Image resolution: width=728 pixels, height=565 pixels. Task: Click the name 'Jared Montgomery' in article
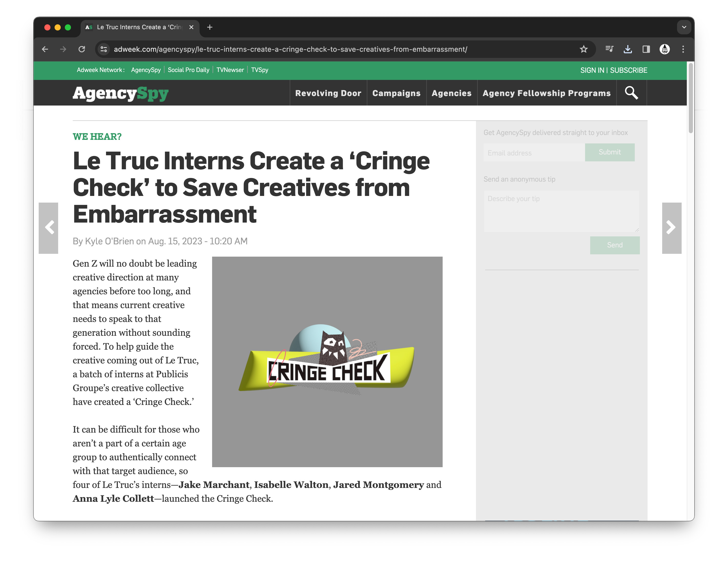click(378, 485)
